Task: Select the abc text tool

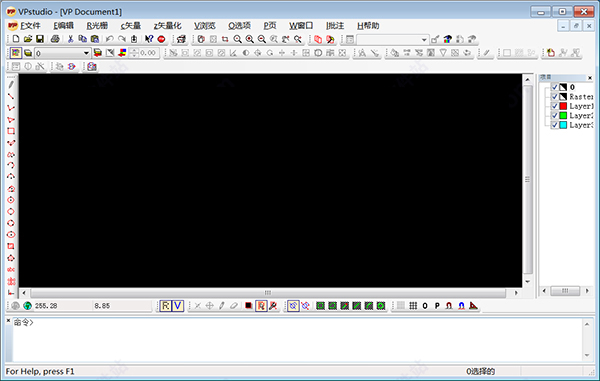Action: [11, 270]
